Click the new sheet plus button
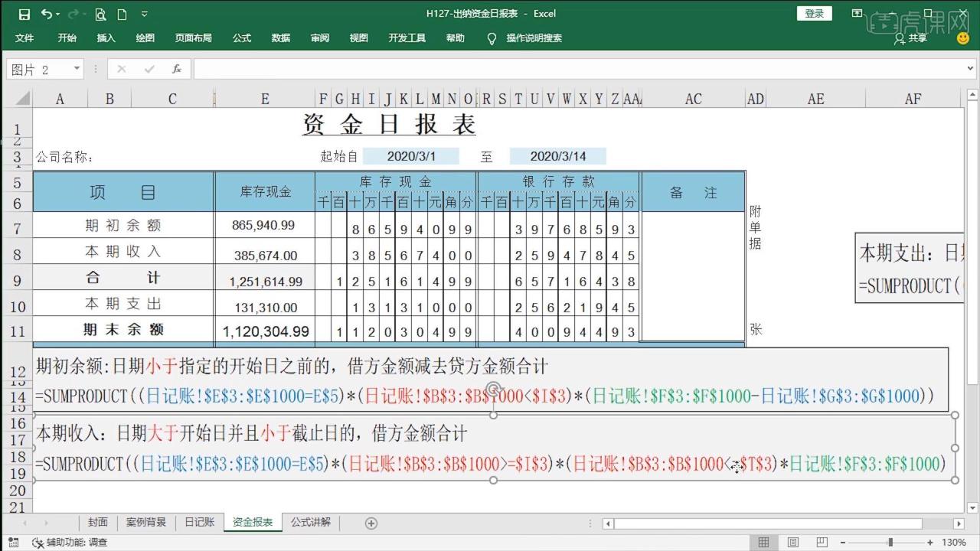The image size is (980, 551). point(371,523)
